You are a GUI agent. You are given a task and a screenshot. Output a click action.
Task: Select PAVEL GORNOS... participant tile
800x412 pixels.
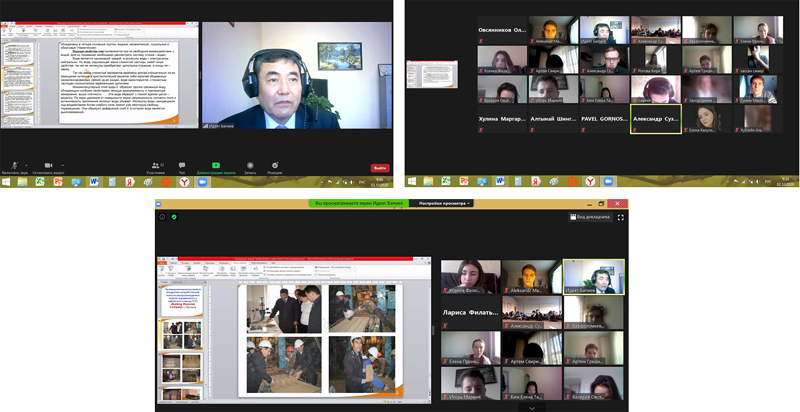[x=605, y=119]
